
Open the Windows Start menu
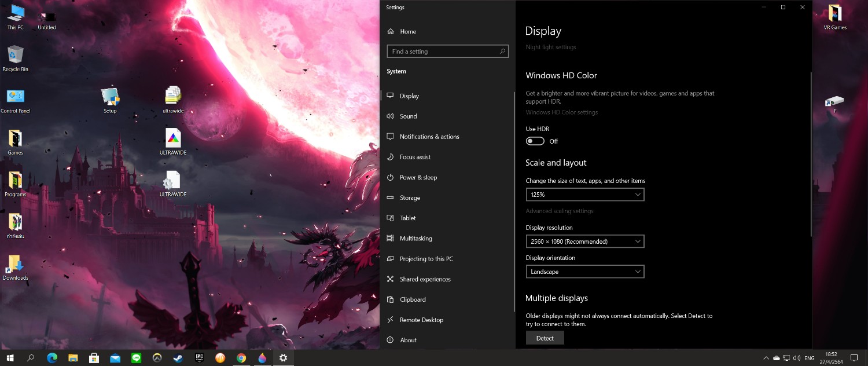pyautogui.click(x=10, y=358)
